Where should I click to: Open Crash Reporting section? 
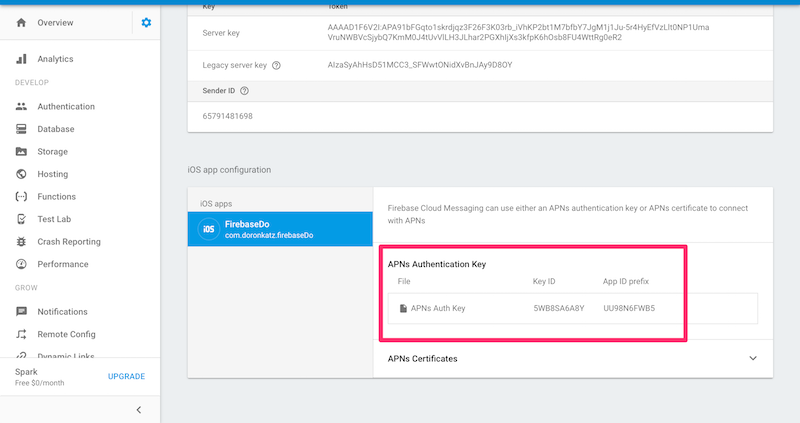coord(69,241)
